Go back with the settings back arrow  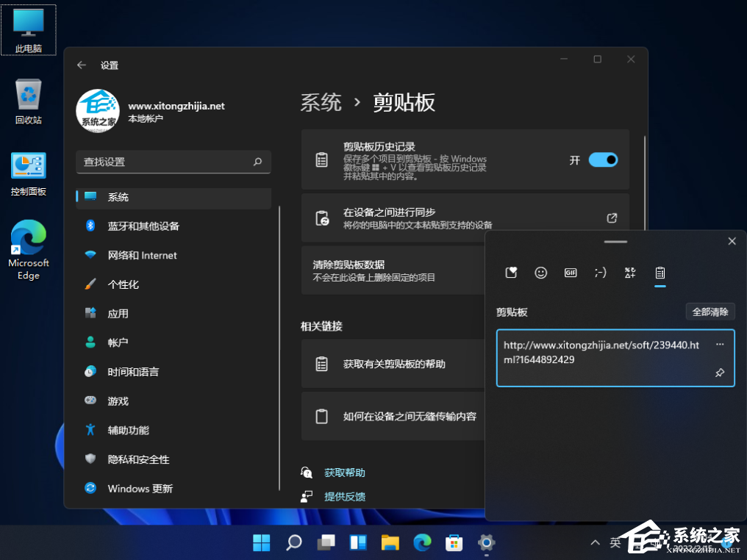[x=82, y=65]
